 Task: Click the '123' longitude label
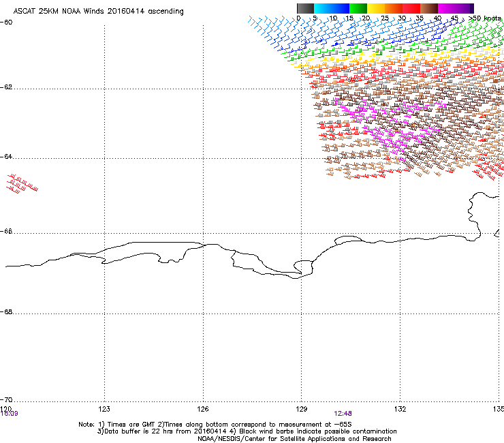(104, 409)
